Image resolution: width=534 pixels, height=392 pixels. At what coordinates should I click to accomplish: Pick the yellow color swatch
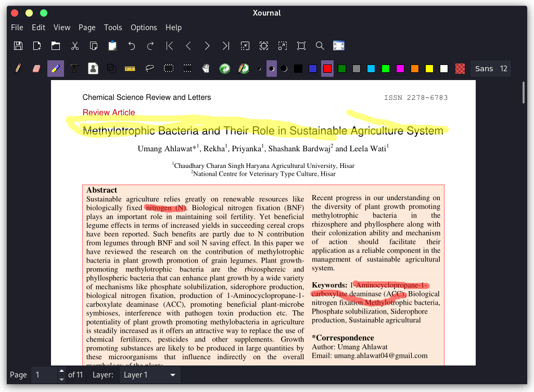(429, 69)
